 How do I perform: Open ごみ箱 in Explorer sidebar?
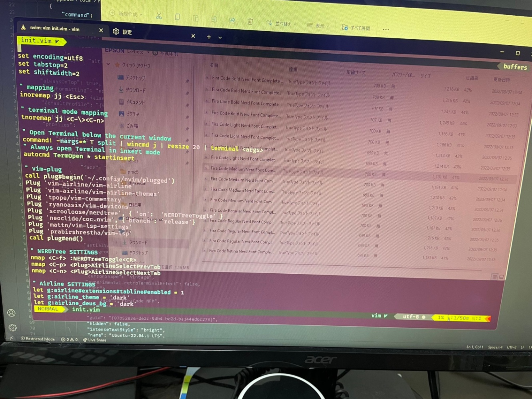[128, 126]
